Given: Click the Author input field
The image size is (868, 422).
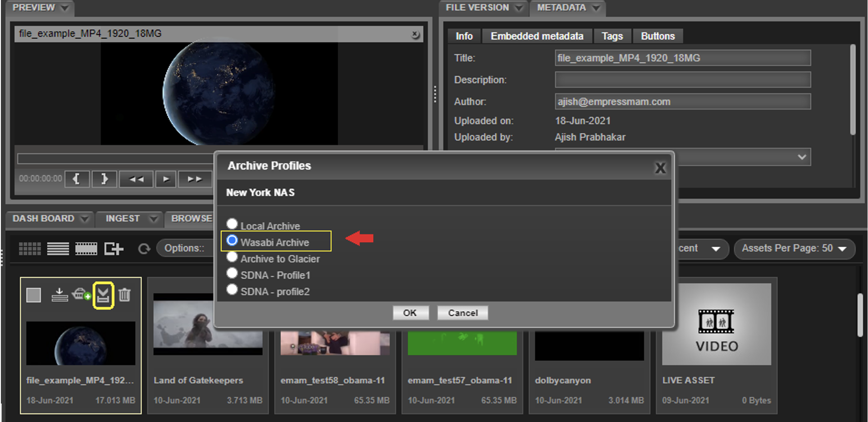Looking at the screenshot, I should point(683,101).
